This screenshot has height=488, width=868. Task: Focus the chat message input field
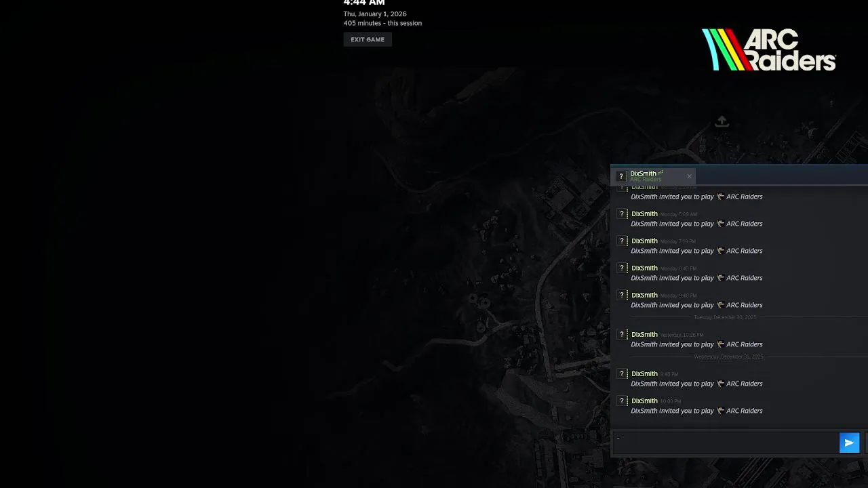pos(725,443)
